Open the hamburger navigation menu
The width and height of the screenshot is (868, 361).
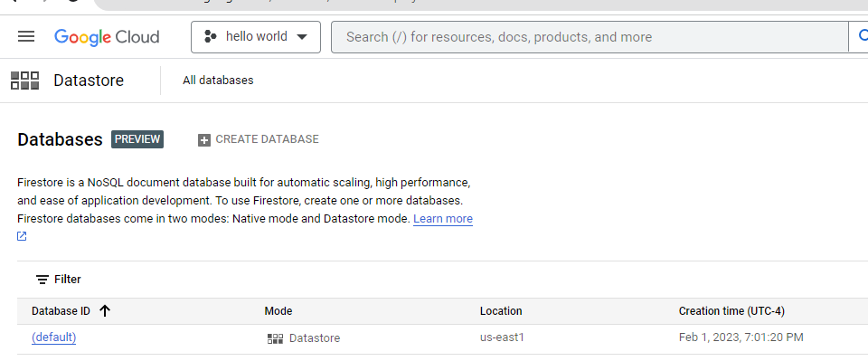(x=26, y=36)
